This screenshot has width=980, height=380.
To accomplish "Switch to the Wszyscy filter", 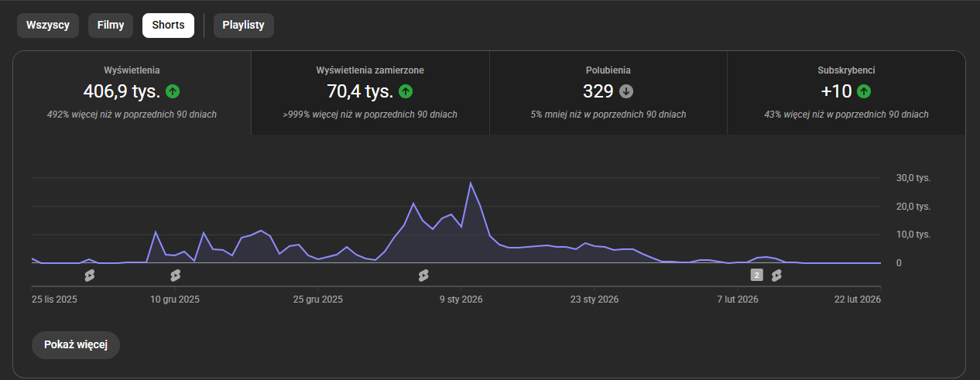I will click(48, 26).
